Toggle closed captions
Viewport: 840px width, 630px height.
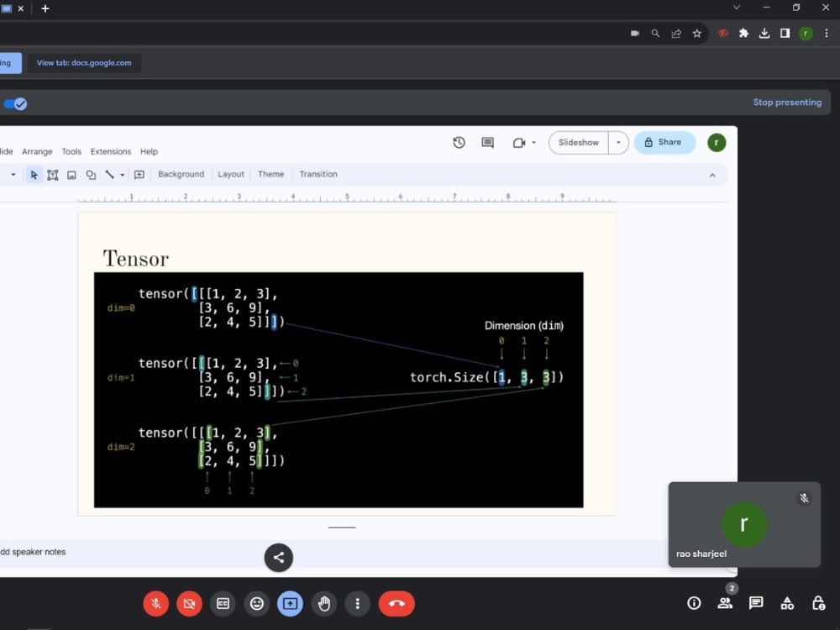[x=223, y=604]
